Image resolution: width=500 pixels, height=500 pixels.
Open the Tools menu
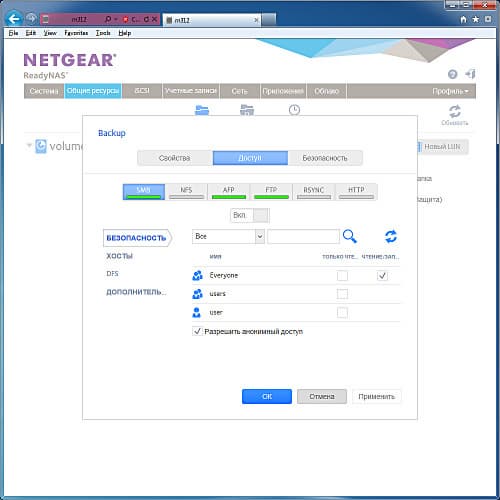click(x=103, y=33)
